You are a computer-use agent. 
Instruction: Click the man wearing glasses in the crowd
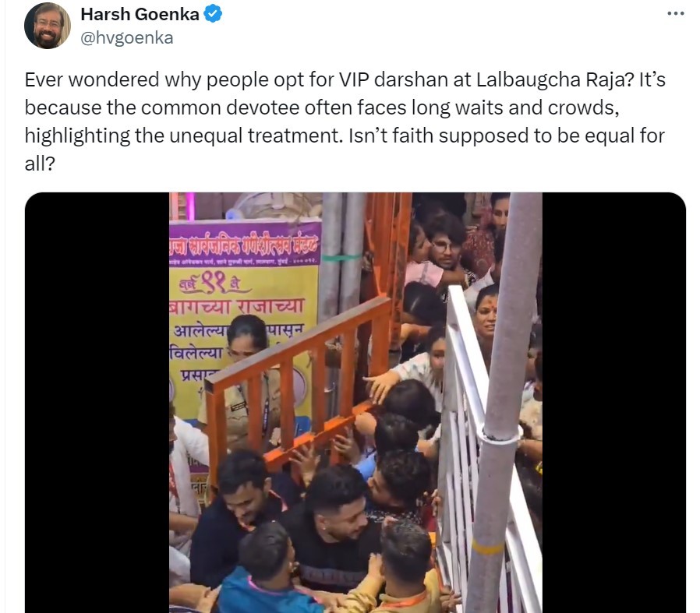coord(446,250)
